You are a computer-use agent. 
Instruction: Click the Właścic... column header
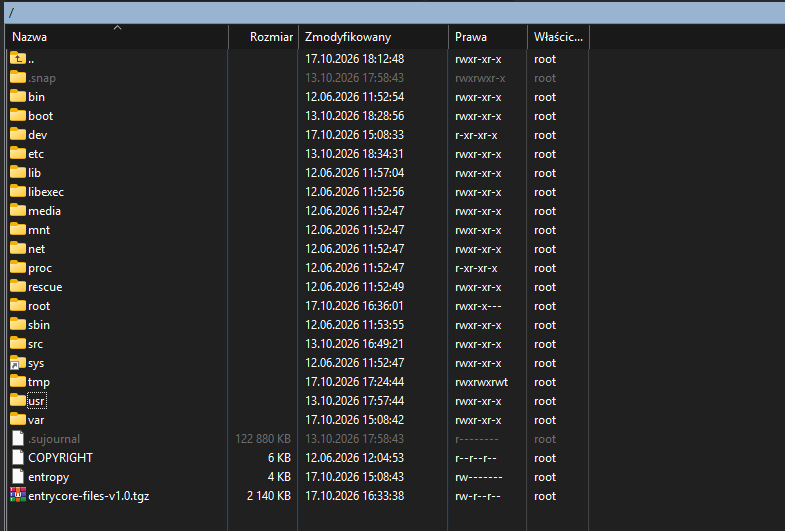(558, 37)
